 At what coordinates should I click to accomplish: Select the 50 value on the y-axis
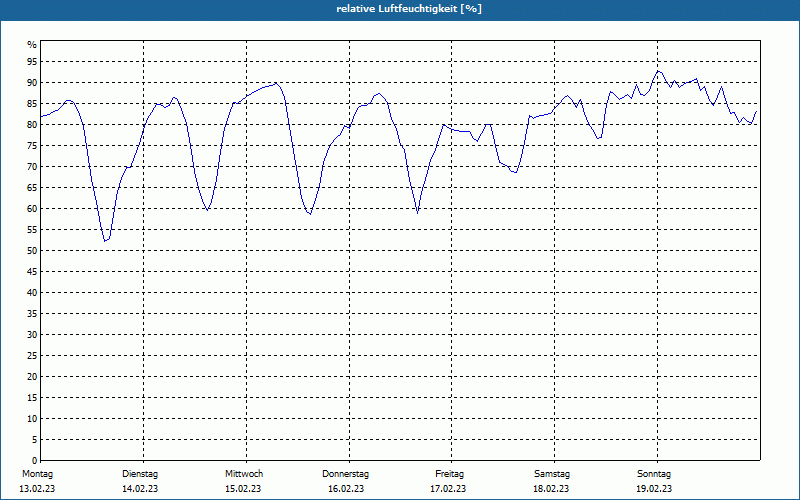tap(32, 251)
